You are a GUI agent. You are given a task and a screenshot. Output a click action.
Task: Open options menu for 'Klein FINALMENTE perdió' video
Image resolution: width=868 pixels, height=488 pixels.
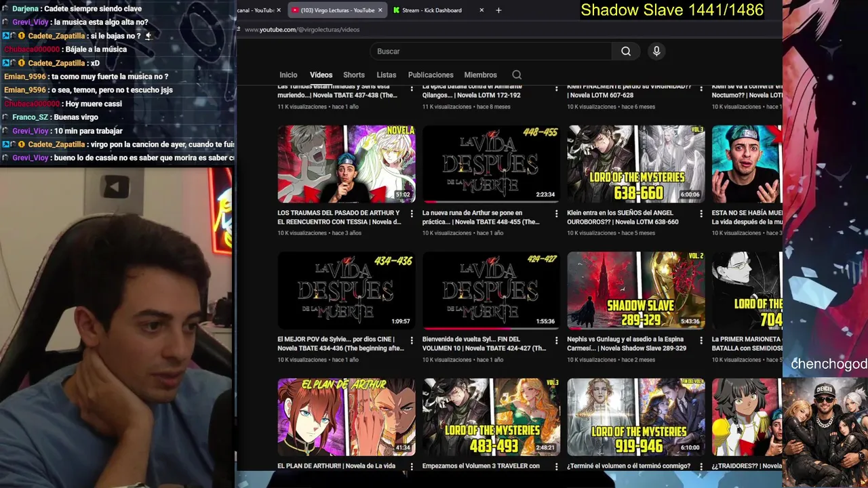701,89
